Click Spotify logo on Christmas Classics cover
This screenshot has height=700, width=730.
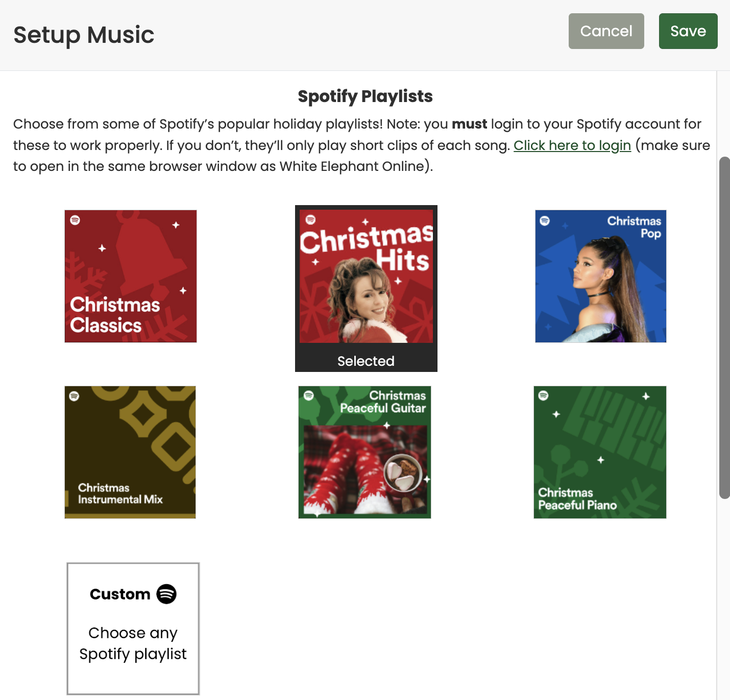coord(75,220)
